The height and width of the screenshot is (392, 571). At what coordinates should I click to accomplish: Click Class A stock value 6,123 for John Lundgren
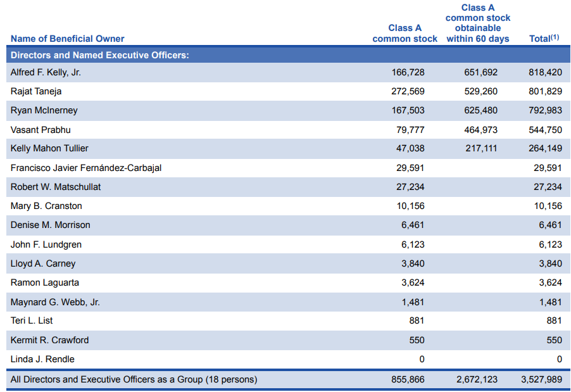click(x=413, y=244)
